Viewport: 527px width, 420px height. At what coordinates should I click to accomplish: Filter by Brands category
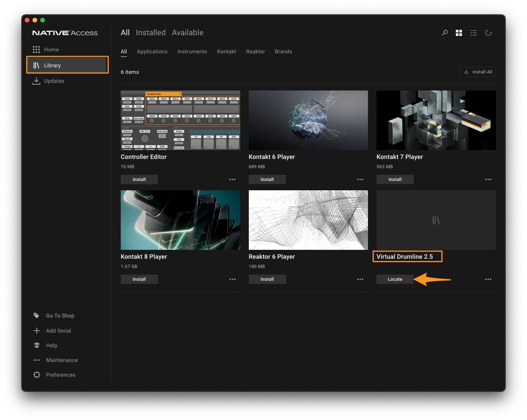(x=283, y=51)
